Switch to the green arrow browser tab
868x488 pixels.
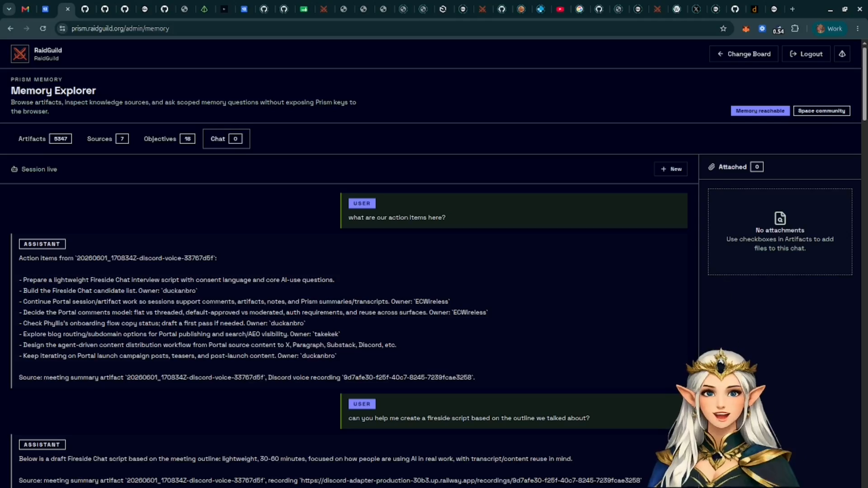(304, 9)
